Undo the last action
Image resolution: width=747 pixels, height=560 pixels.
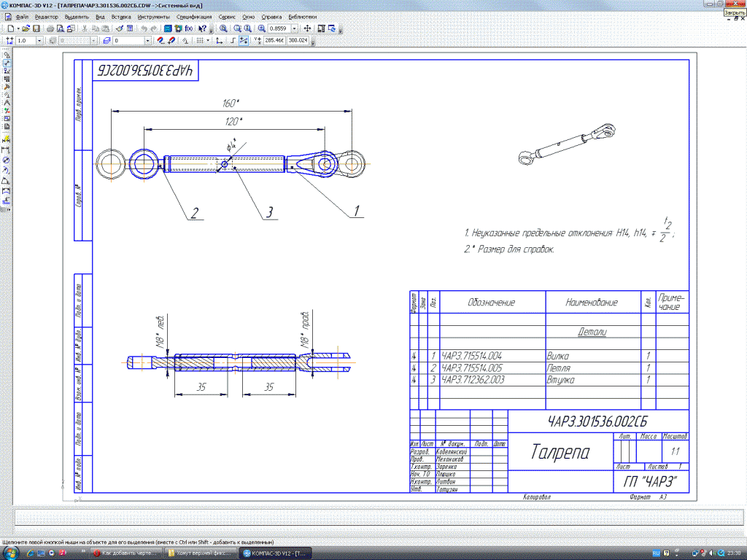pyautogui.click(x=144, y=28)
